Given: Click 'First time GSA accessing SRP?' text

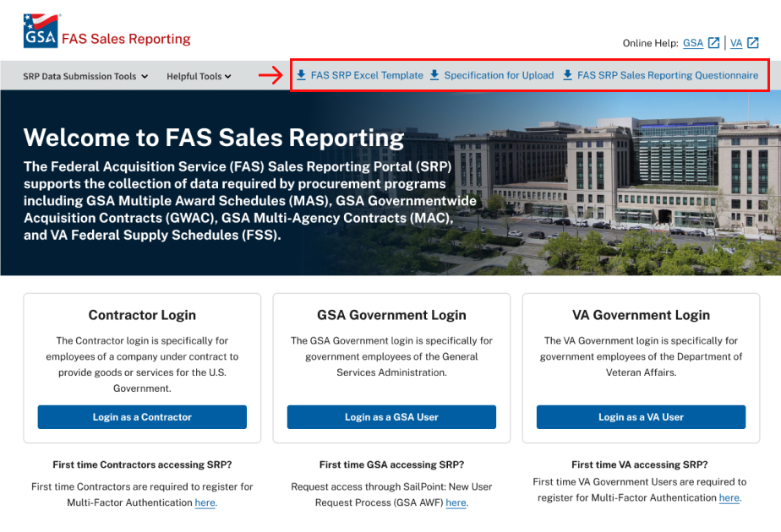Looking at the screenshot, I should [x=391, y=464].
